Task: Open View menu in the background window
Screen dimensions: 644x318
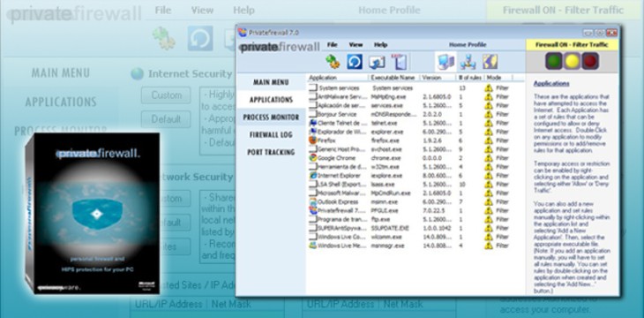Action: click(202, 11)
